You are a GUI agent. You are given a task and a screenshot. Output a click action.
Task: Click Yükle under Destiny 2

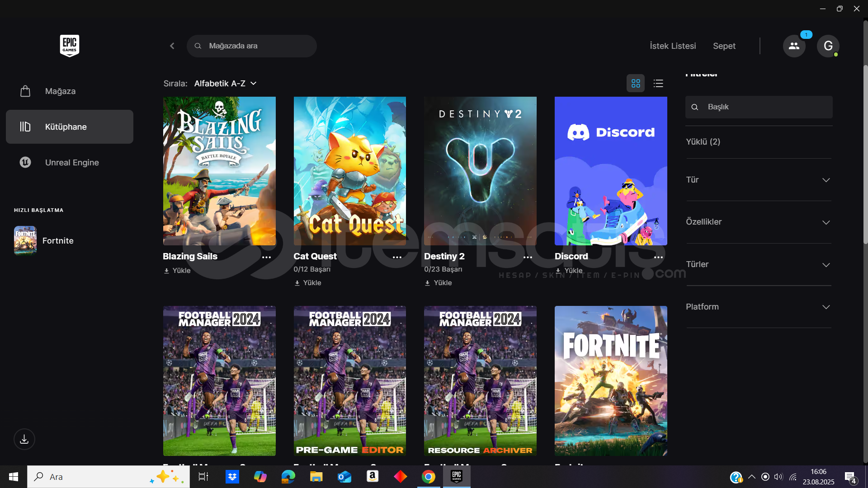click(438, 283)
